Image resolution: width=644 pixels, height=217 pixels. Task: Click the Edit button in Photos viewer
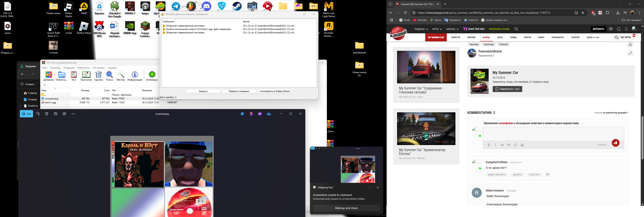tap(27, 114)
